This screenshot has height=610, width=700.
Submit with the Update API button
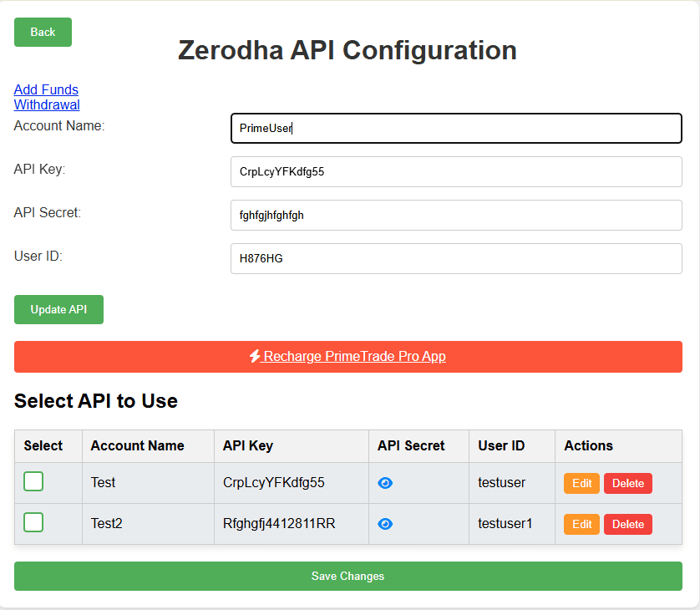click(x=59, y=309)
